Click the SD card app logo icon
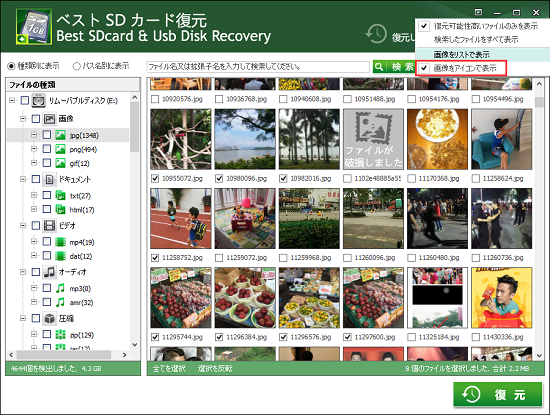This screenshot has width=550, height=415. [x=34, y=27]
